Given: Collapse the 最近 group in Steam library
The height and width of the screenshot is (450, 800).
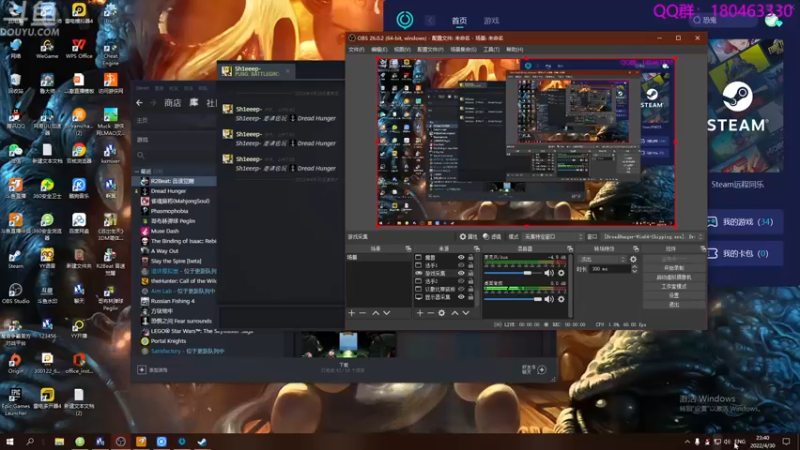Looking at the screenshot, I should (x=137, y=171).
